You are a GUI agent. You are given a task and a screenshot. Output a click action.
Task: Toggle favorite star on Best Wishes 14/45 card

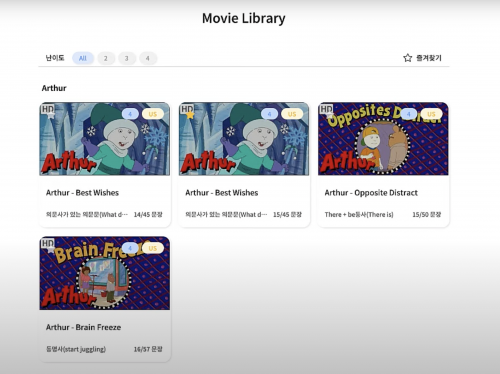point(51,116)
